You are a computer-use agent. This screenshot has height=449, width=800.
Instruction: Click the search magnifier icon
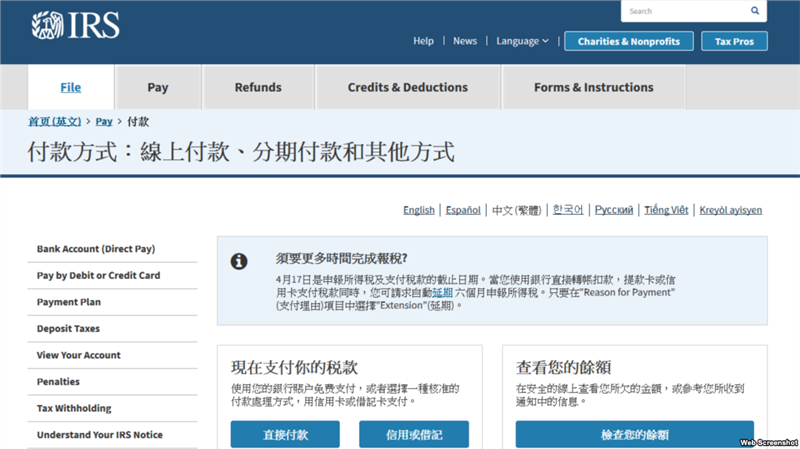pyautogui.click(x=755, y=11)
